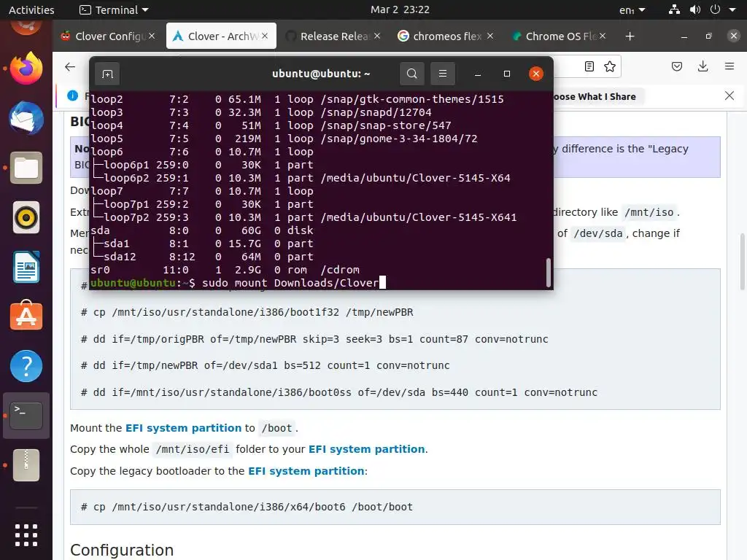Click the /mnt/iso/efi code text
The width and height of the screenshot is (747, 560).
pyautogui.click(x=193, y=449)
